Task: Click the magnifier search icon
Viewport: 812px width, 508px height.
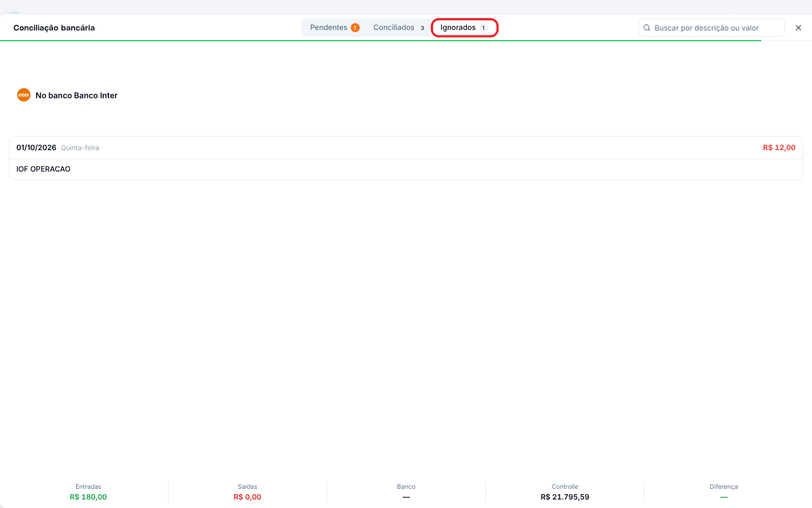Action: tap(647, 28)
